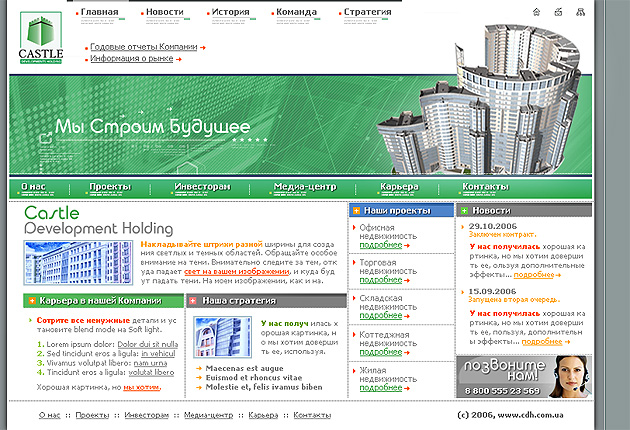Click plus icon beside Наша стратегия
Viewport: 630px width, 430px height.
click(x=193, y=301)
